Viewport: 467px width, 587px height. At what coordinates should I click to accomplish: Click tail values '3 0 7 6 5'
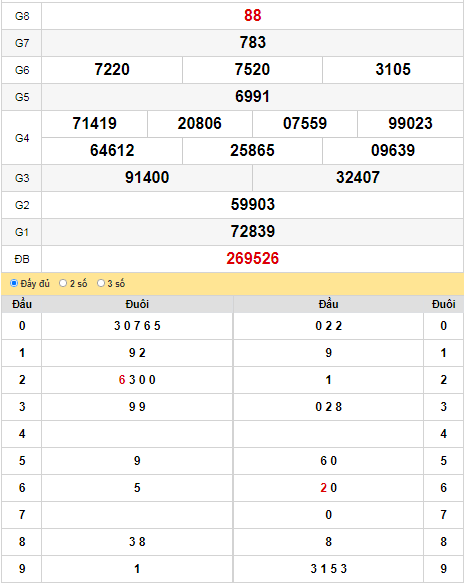tap(137, 326)
